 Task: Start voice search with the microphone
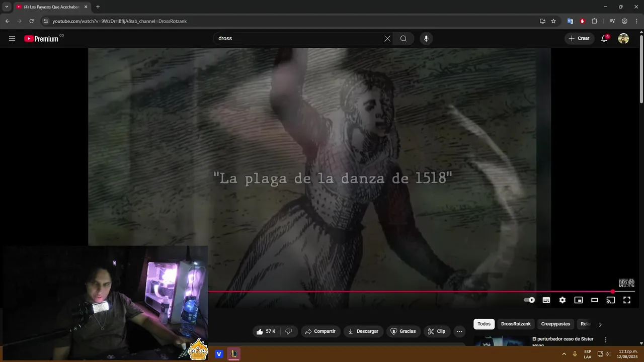tap(426, 39)
